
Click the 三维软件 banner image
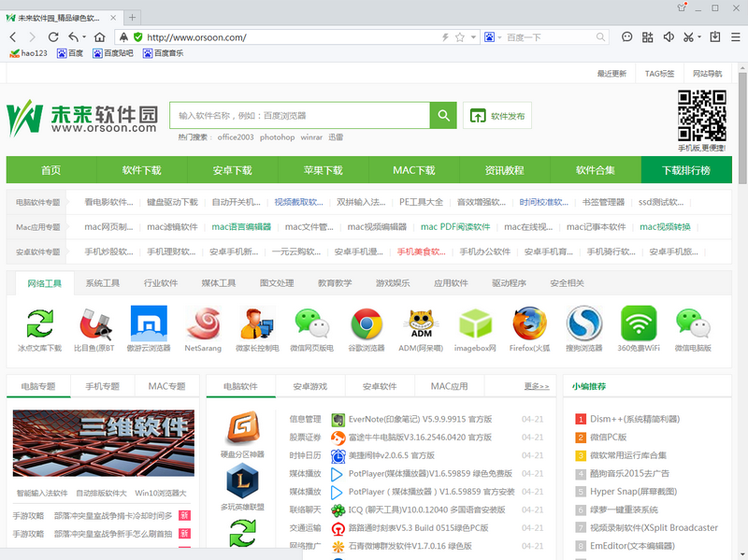[x=104, y=442]
